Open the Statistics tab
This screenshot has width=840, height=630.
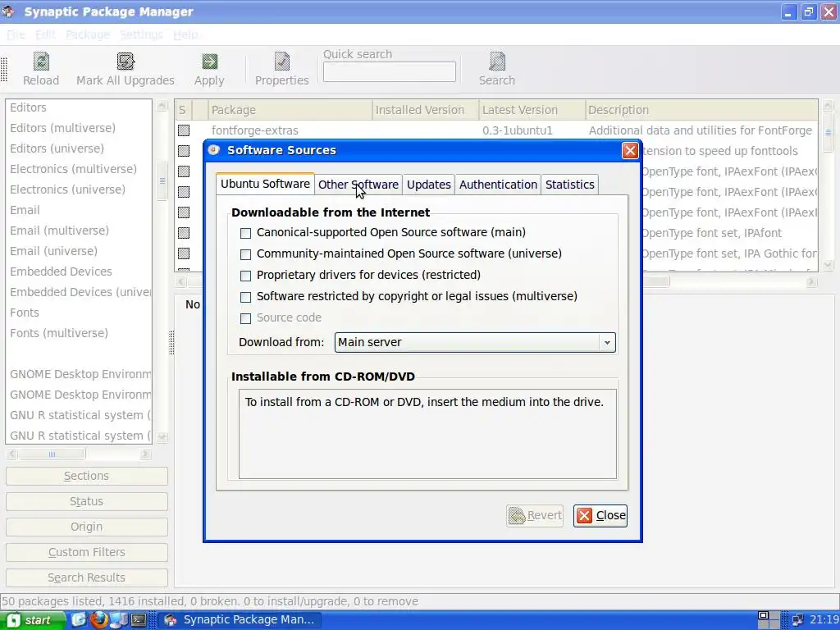(570, 185)
